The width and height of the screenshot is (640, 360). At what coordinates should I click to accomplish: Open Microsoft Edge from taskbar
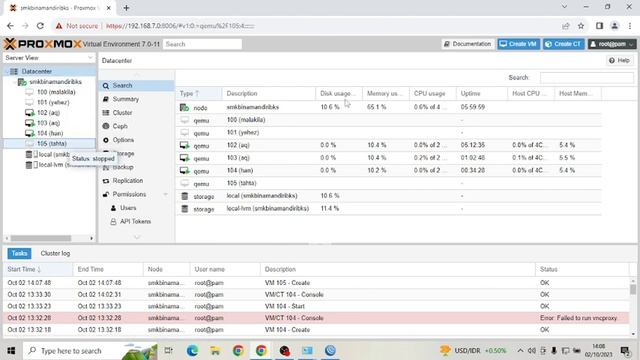tap(192, 351)
